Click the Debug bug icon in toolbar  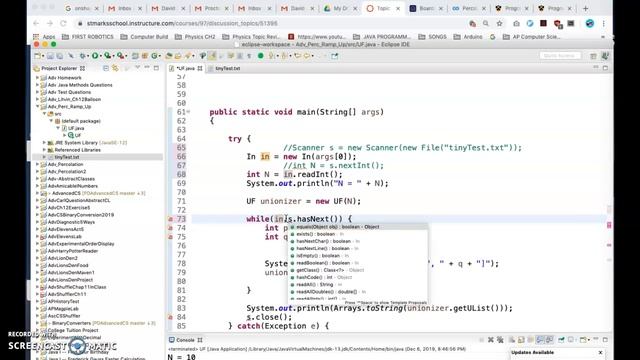(82, 56)
